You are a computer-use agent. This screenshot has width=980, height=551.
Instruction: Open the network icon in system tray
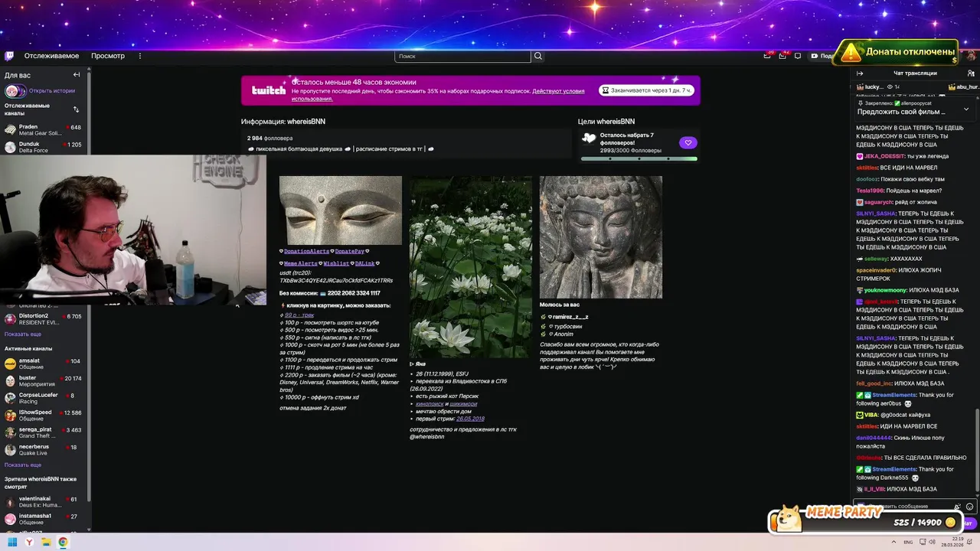point(921,542)
